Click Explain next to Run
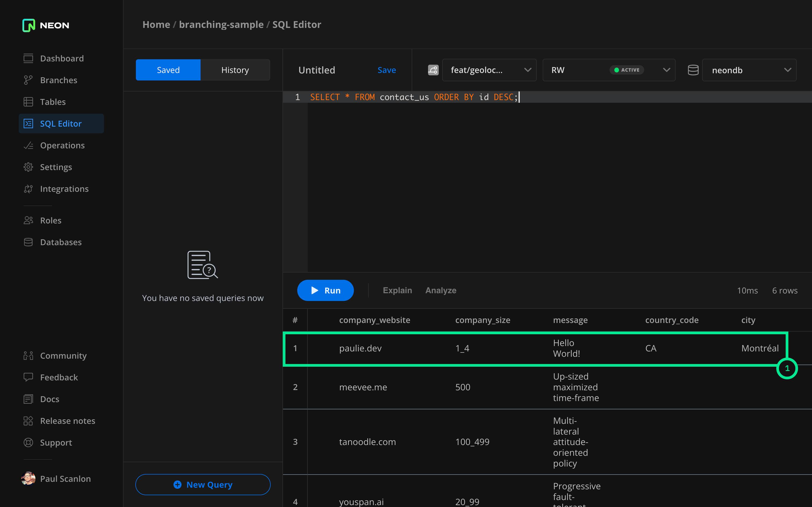 coord(397,290)
